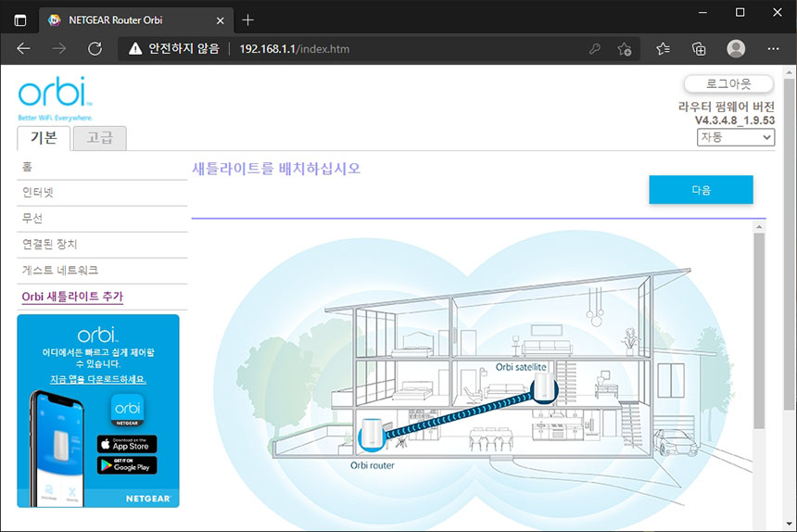This screenshot has height=532, width=797.
Task: Click the forward navigation arrow
Action: 59,49
